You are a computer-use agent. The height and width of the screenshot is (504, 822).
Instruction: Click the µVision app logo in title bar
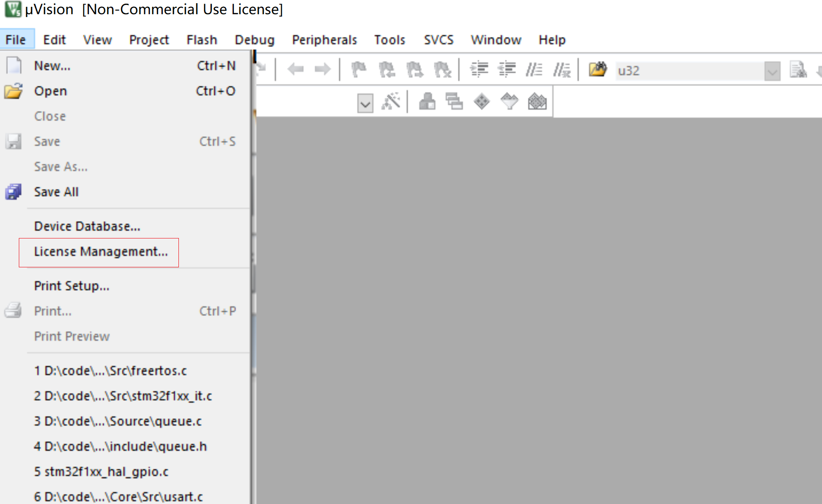pos(13,9)
